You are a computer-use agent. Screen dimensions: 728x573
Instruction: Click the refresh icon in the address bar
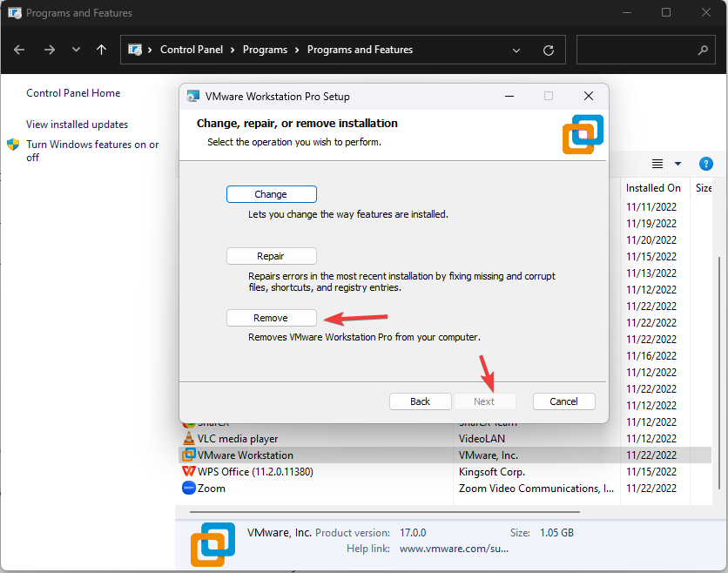(549, 50)
